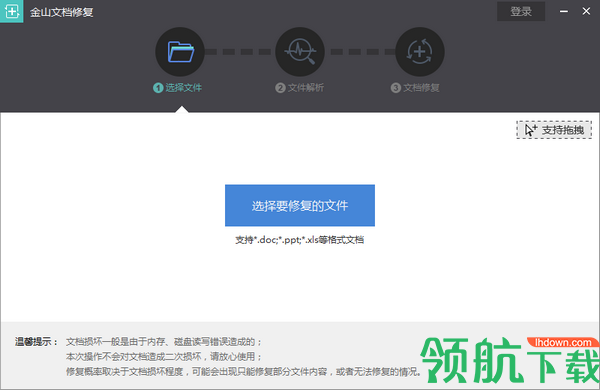Click the app logo in title bar

point(11,11)
